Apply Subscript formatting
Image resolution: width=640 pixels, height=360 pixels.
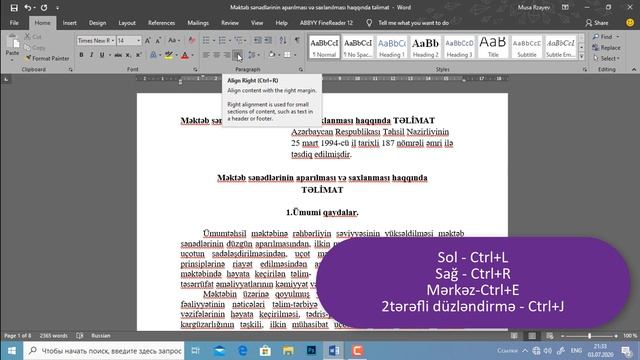coord(128,55)
